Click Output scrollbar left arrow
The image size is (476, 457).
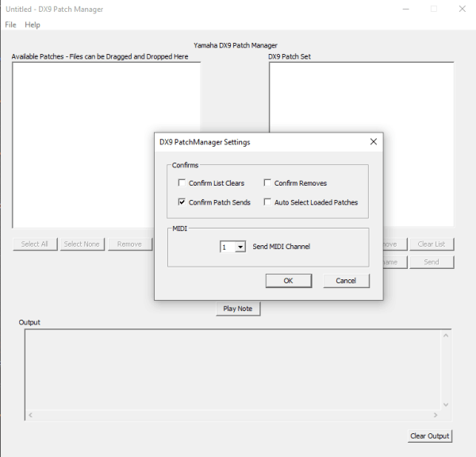coord(30,415)
